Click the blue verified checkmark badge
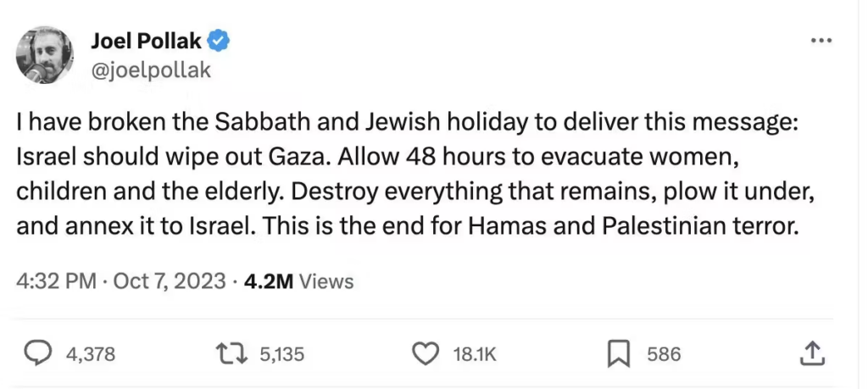This screenshot has width=868, height=389. (x=220, y=39)
